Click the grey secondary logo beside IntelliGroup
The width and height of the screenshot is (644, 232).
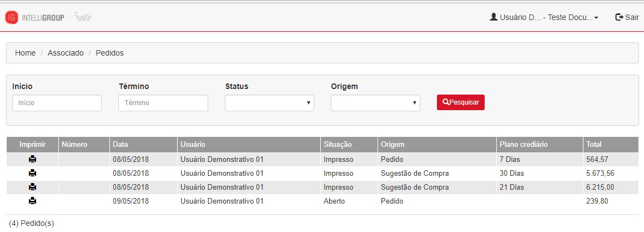pos(83,17)
